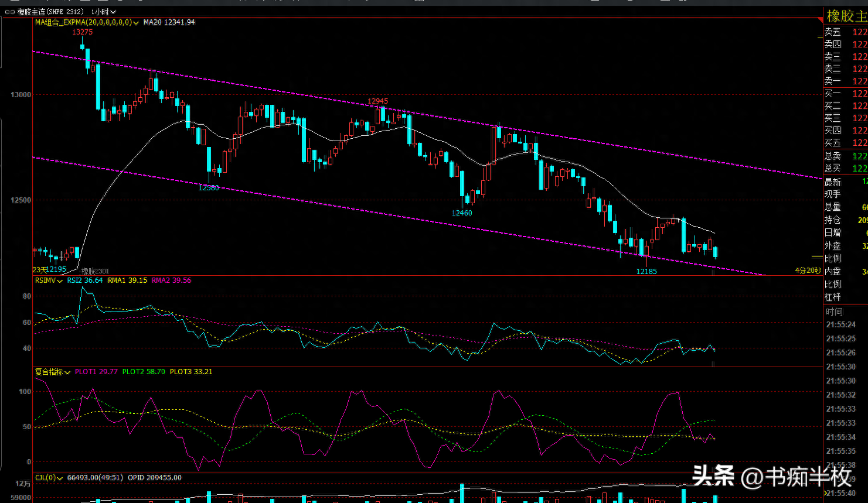Click the 4分20秒 countdown timer
The width and height of the screenshot is (868, 503).
[808, 271]
